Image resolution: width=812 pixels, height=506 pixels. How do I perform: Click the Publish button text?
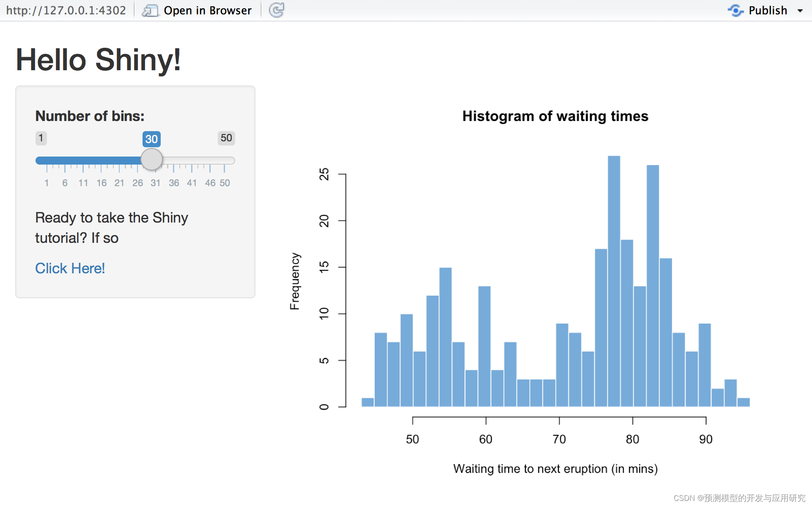pos(768,10)
